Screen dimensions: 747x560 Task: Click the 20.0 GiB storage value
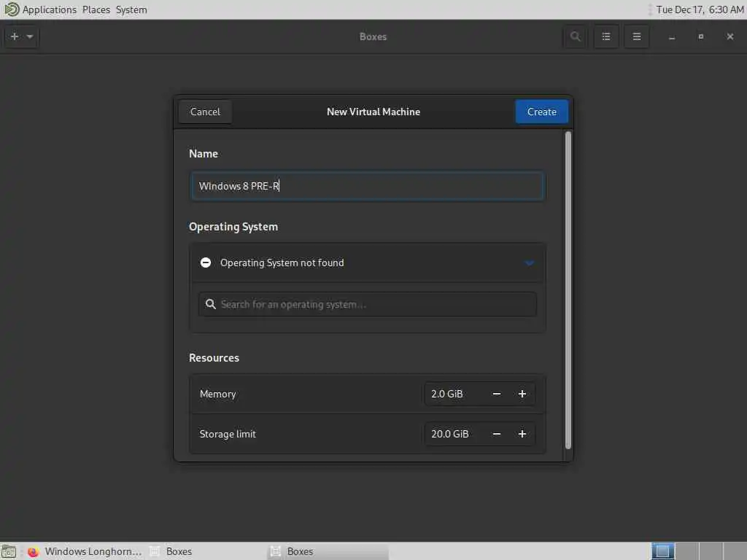[x=449, y=435]
